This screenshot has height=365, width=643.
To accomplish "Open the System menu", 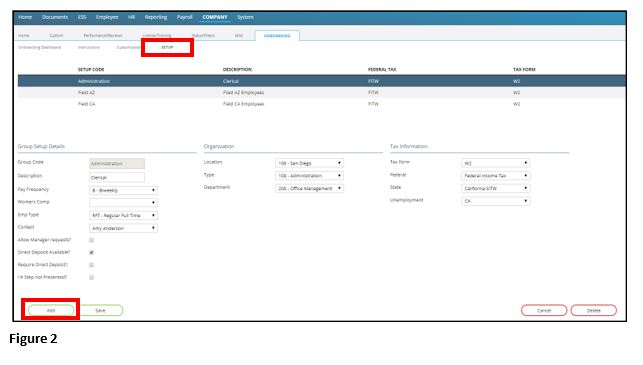I will pyautogui.click(x=245, y=17).
